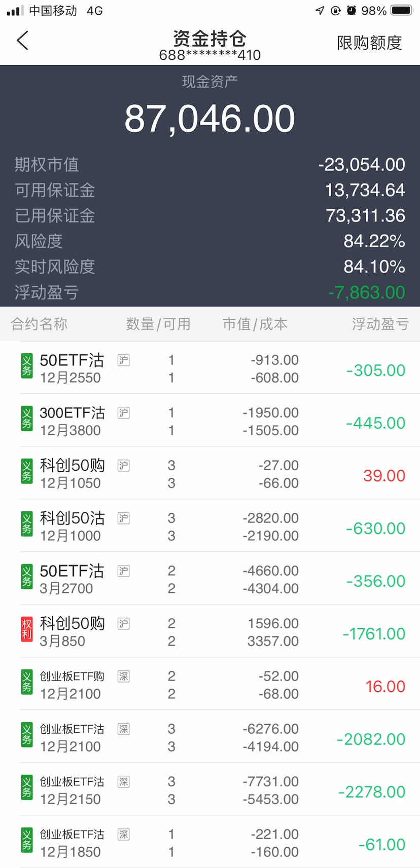Open the 科创50购 12月1050 position row
The image size is (420, 868).
pyautogui.click(x=213, y=474)
